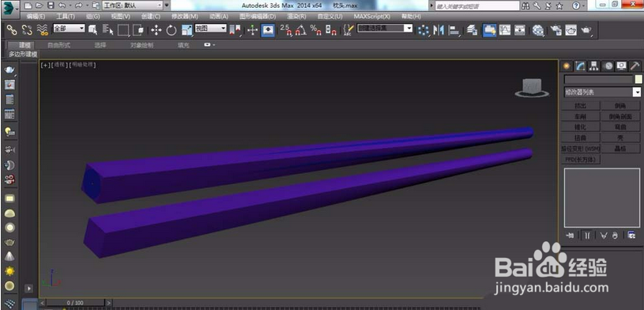
Task: Select the Link tool in main toolbar
Action: (x=12, y=30)
